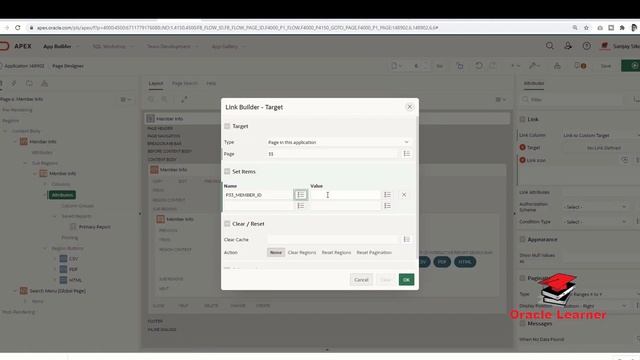Select None for Action
This screenshot has height=360, width=640.
276,252
